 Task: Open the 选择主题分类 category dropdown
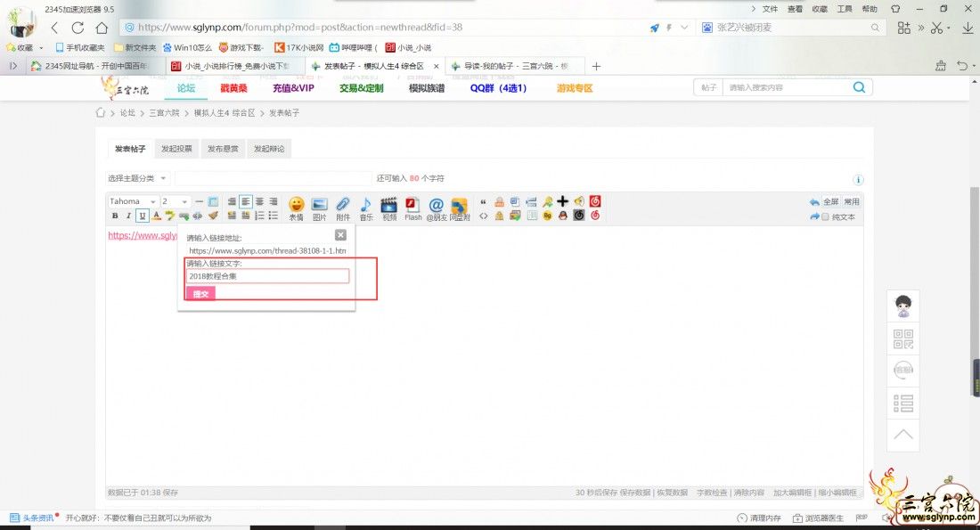[137, 178]
